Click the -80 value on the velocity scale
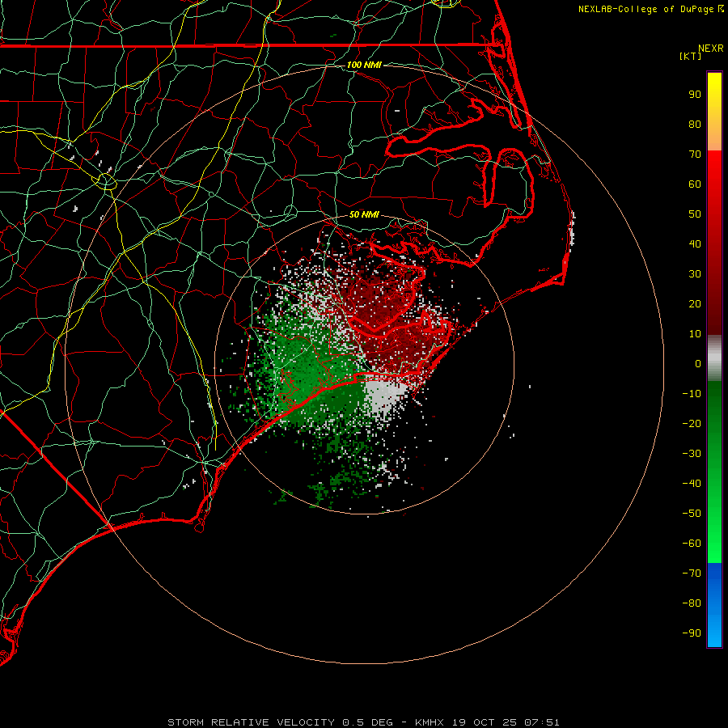 [x=692, y=603]
